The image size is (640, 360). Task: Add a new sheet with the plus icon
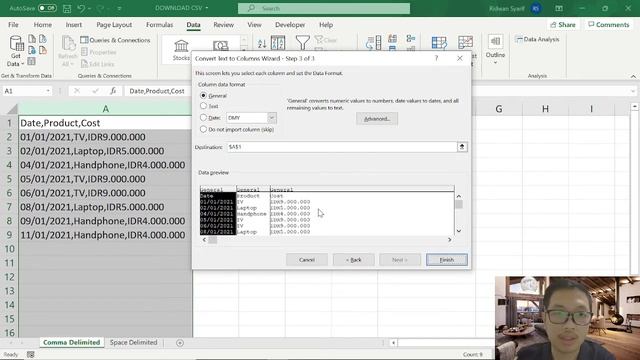click(x=180, y=343)
